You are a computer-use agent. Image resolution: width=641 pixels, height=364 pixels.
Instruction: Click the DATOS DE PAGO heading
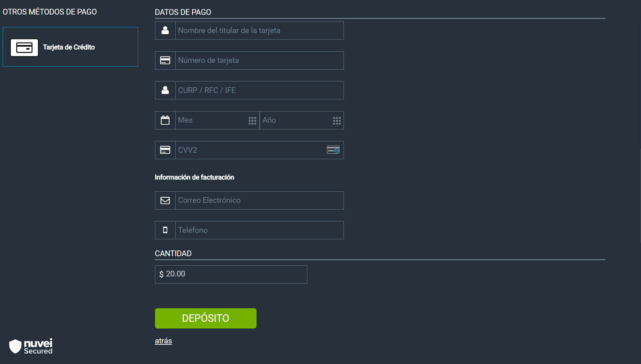pyautogui.click(x=183, y=12)
